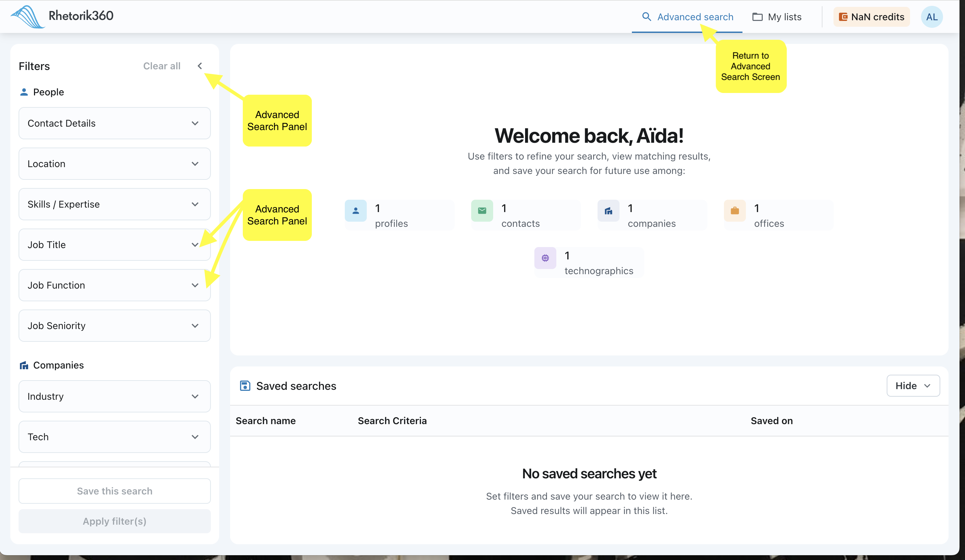Click the technographics chip icon tile
This screenshot has height=560, width=965.
[545, 258]
